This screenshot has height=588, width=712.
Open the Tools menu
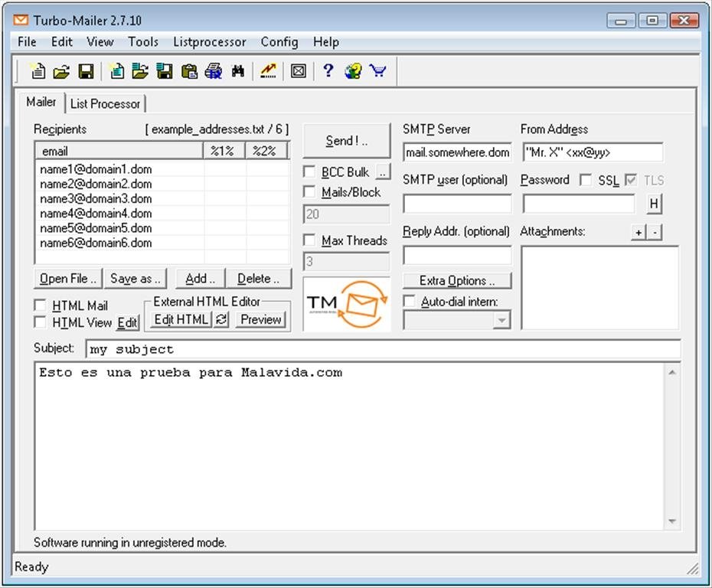click(x=143, y=42)
